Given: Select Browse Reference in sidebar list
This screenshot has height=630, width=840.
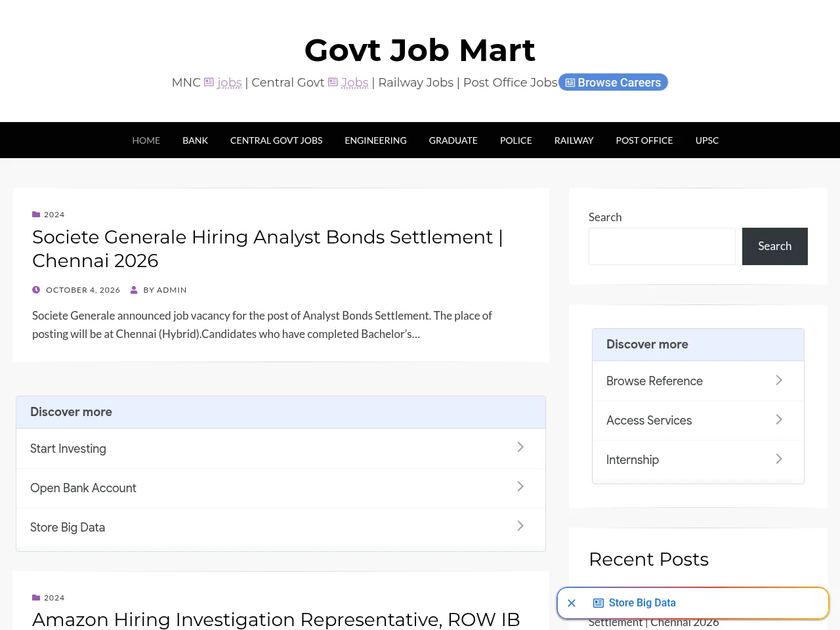Looking at the screenshot, I should click(x=654, y=381).
